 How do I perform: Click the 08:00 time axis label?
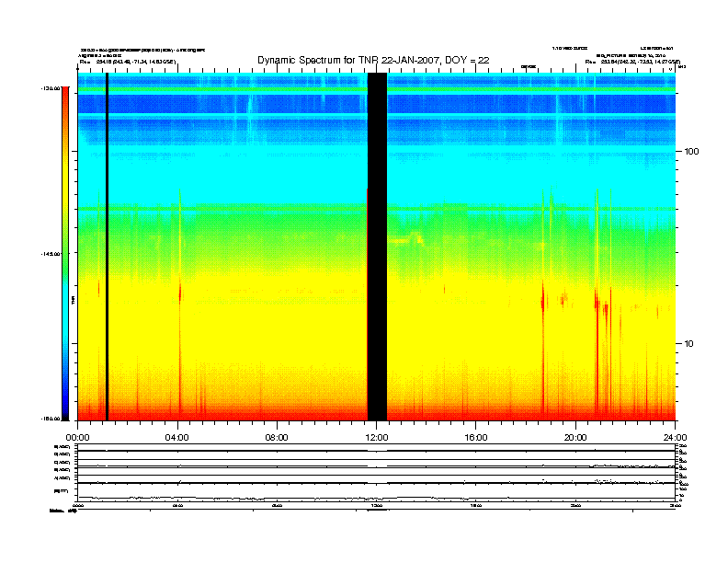[277, 438]
